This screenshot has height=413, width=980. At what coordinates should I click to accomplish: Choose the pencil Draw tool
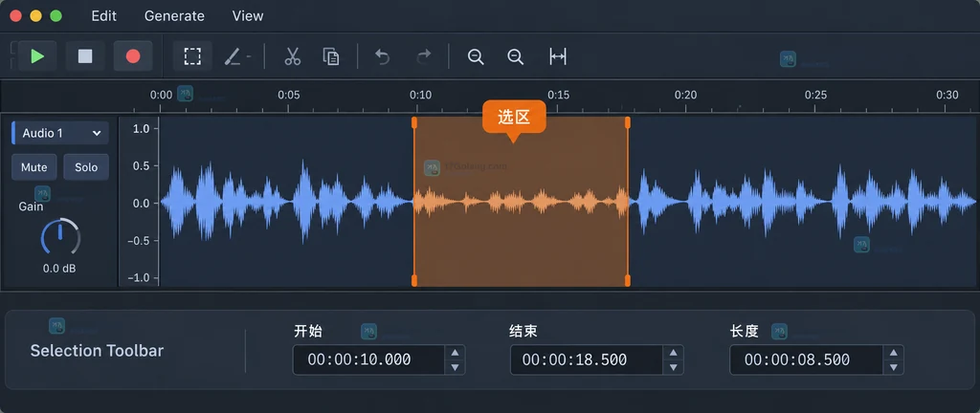click(234, 57)
